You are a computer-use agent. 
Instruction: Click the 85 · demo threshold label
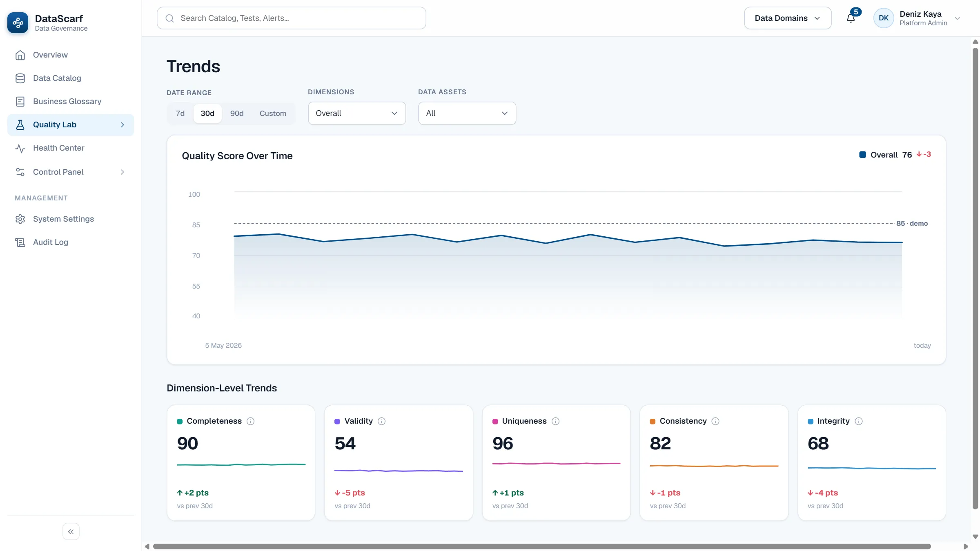pos(912,224)
